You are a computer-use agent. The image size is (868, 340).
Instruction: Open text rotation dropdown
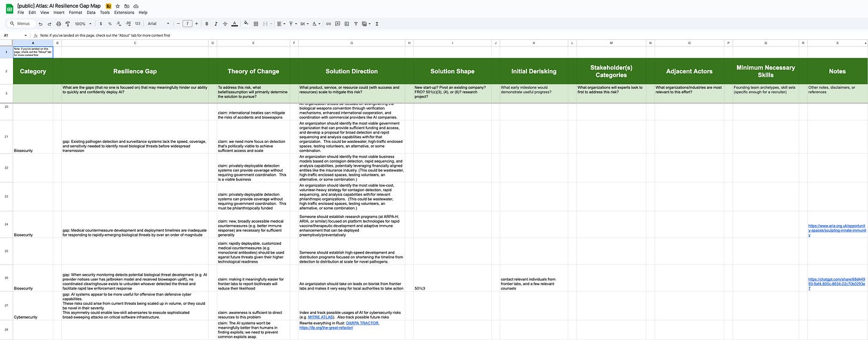click(x=316, y=24)
